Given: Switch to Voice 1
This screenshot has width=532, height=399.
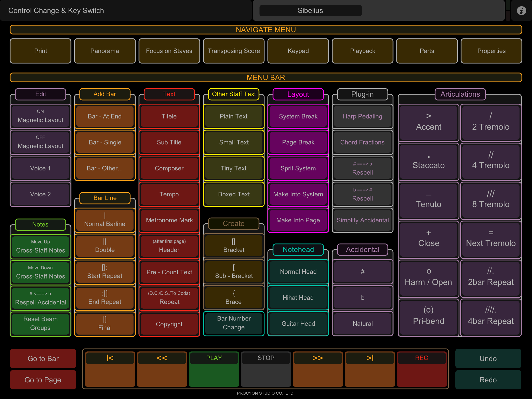Looking at the screenshot, I should coord(41,168).
